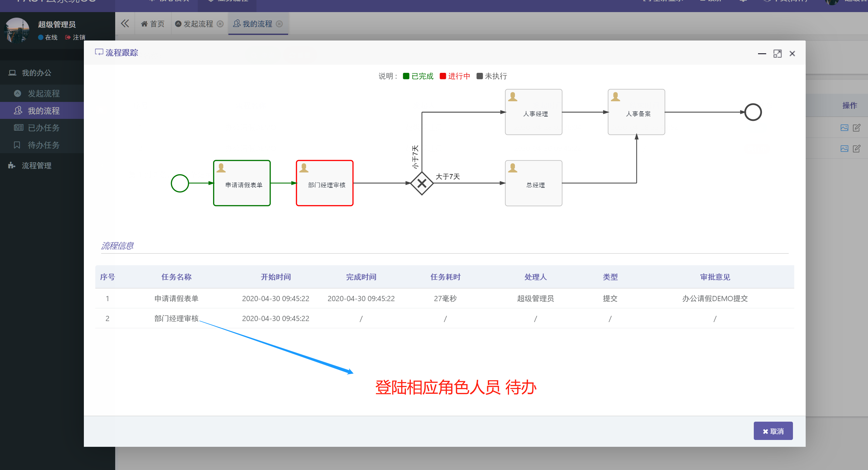The height and width of the screenshot is (470, 868).
Task: Switch to the 发起流程 tab
Action: click(194, 24)
